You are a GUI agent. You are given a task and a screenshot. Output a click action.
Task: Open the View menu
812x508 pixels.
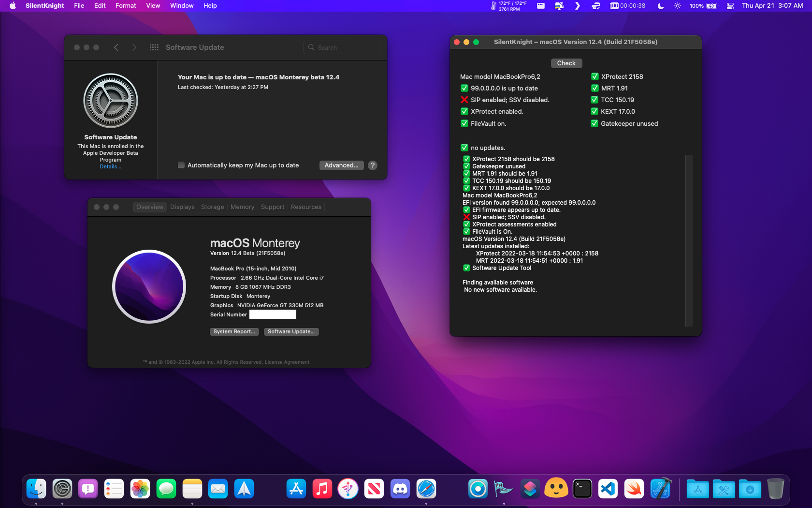click(153, 6)
